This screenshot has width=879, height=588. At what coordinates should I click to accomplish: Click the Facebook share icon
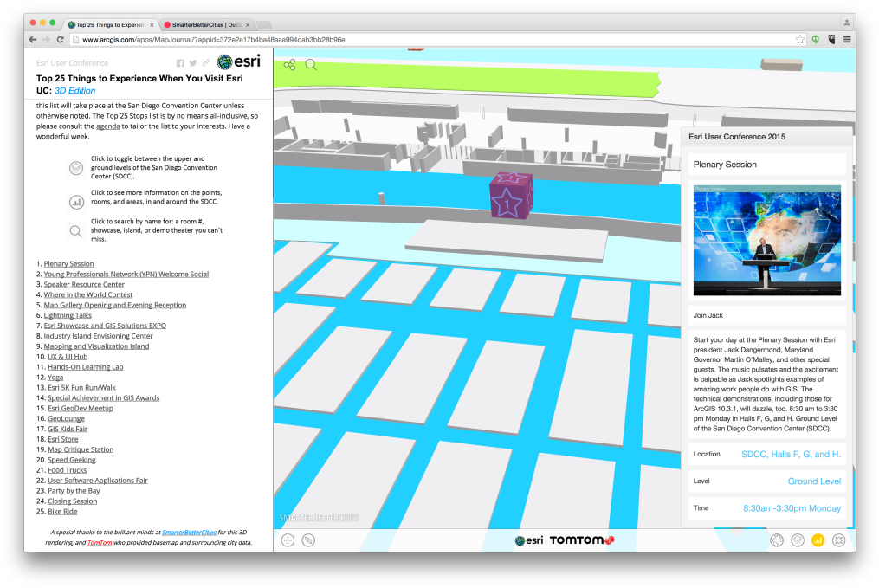[x=180, y=63]
